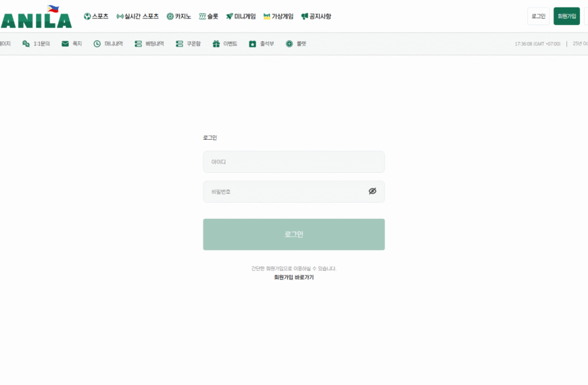Click the soccer ball icon beside 스포츠

click(x=87, y=16)
